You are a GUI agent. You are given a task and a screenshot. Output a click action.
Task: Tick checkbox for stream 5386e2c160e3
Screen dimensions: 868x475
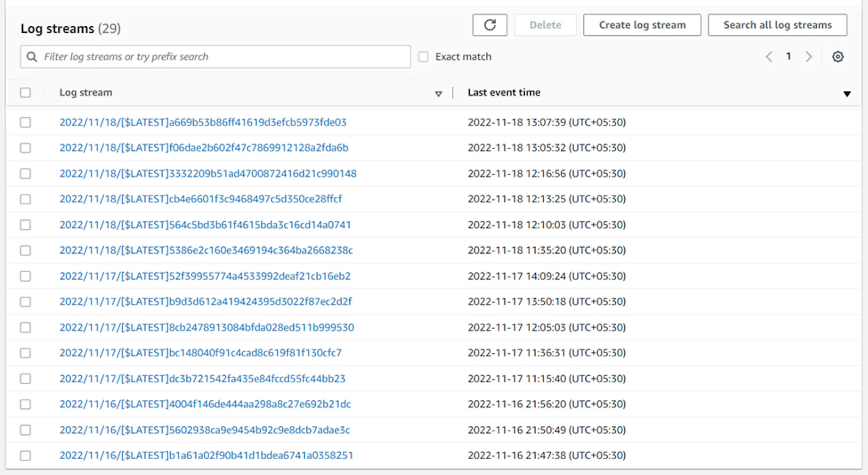[x=25, y=250]
